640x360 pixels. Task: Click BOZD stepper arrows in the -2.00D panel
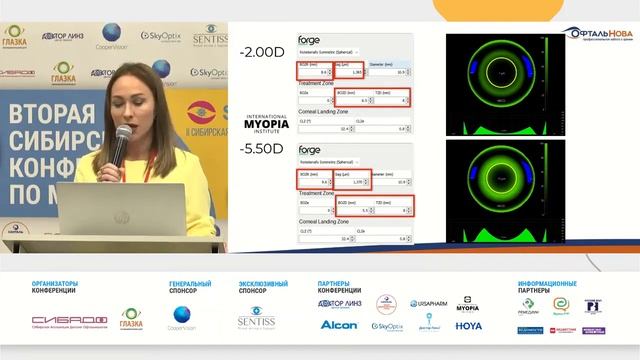point(371,100)
